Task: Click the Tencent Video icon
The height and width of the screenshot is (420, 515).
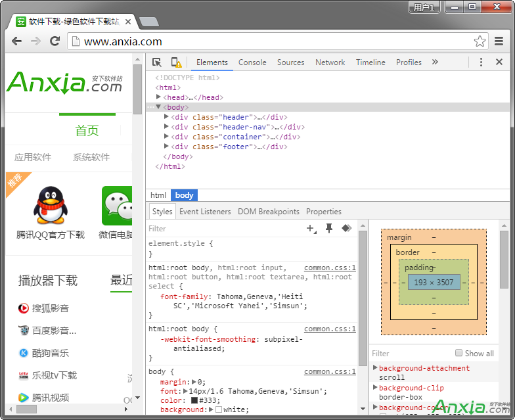Action: (24, 398)
